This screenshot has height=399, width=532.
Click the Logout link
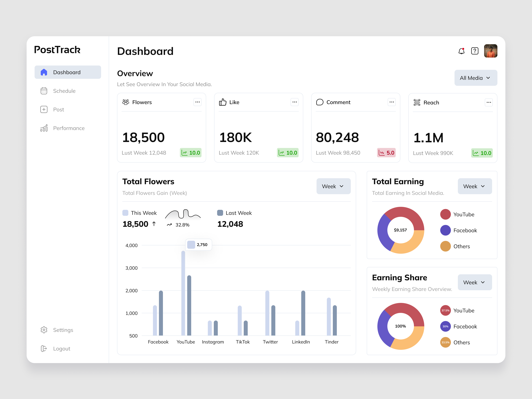62,348
